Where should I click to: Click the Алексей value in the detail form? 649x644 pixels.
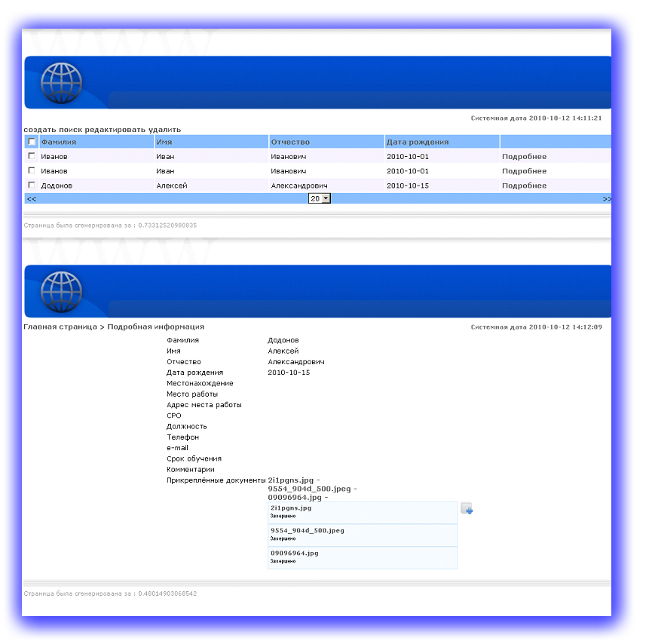click(283, 351)
